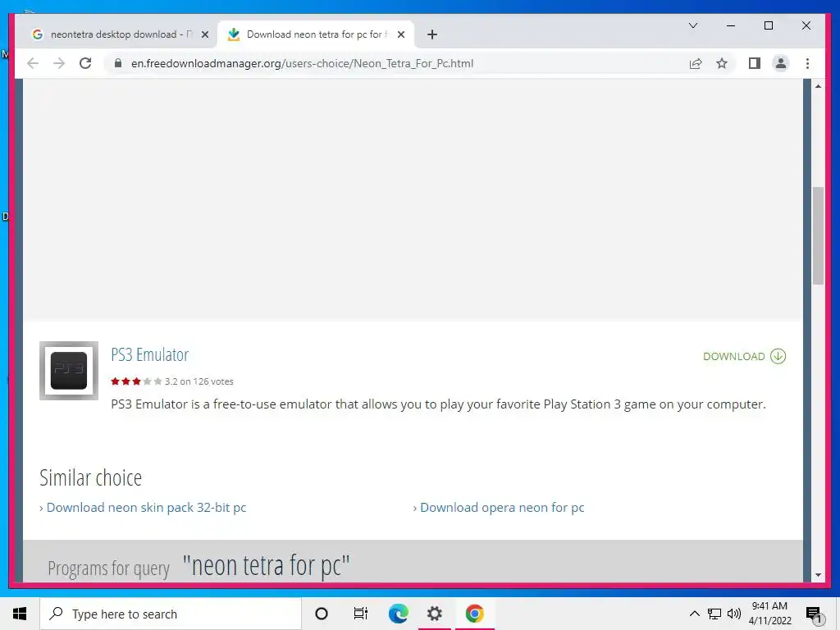Open PS3 Emulator title link

click(x=150, y=354)
